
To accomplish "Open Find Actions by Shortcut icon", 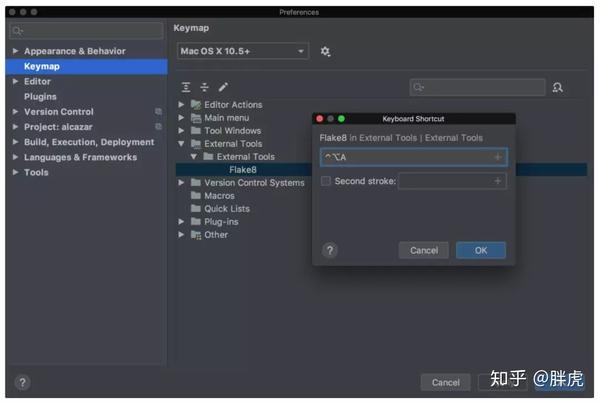I will point(558,88).
